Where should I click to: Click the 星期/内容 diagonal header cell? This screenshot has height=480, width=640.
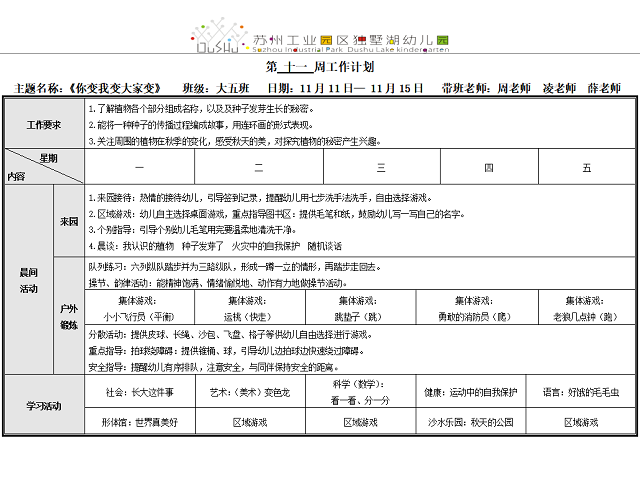42,167
